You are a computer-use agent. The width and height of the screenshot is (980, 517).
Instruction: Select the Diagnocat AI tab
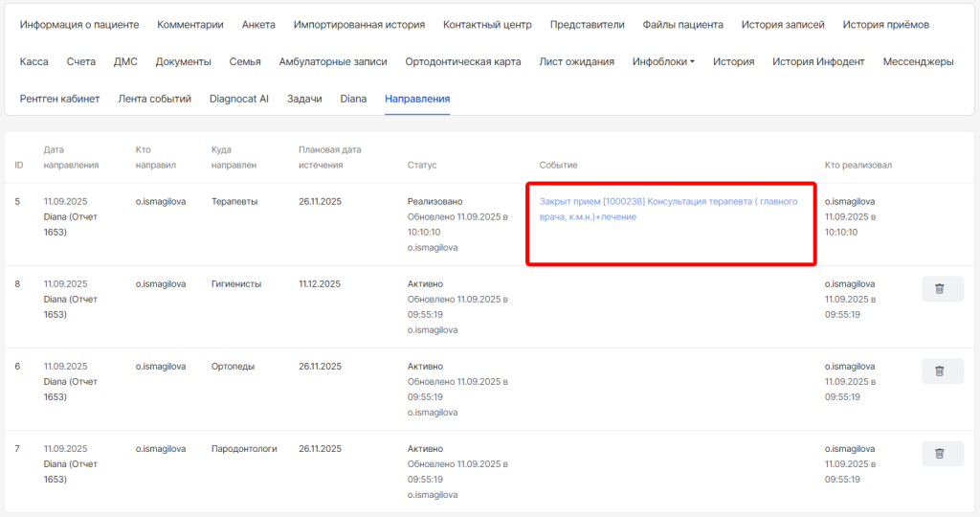click(239, 99)
